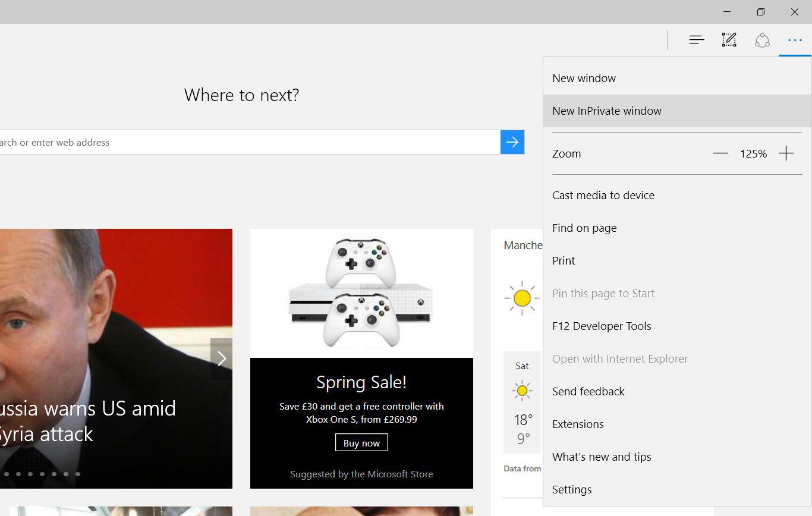Open Settings from the menu
This screenshot has height=516, width=812.
tap(677, 489)
